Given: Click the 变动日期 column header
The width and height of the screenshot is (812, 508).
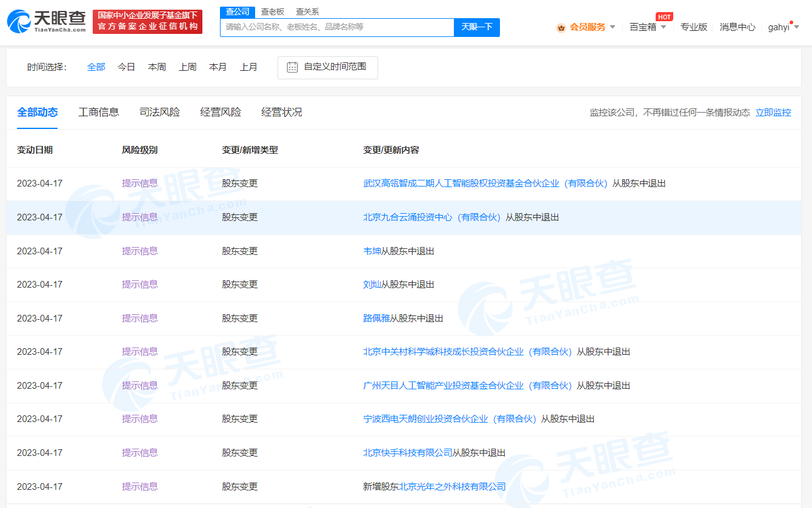Looking at the screenshot, I should click(35, 150).
